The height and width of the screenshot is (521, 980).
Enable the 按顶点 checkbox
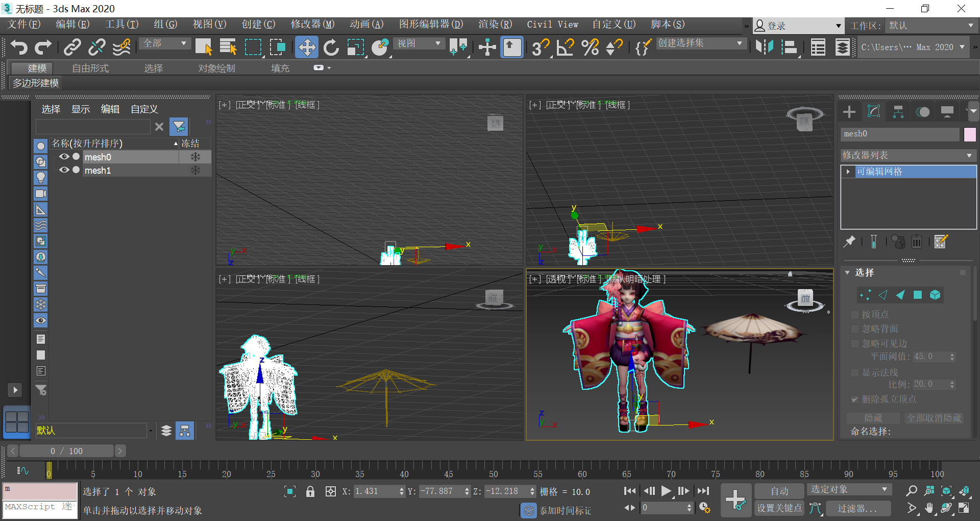(855, 314)
